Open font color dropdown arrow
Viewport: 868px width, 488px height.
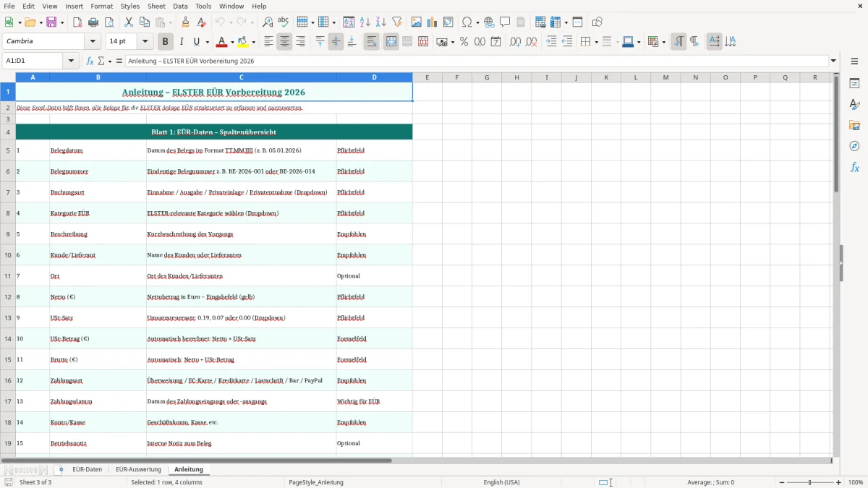coord(232,42)
